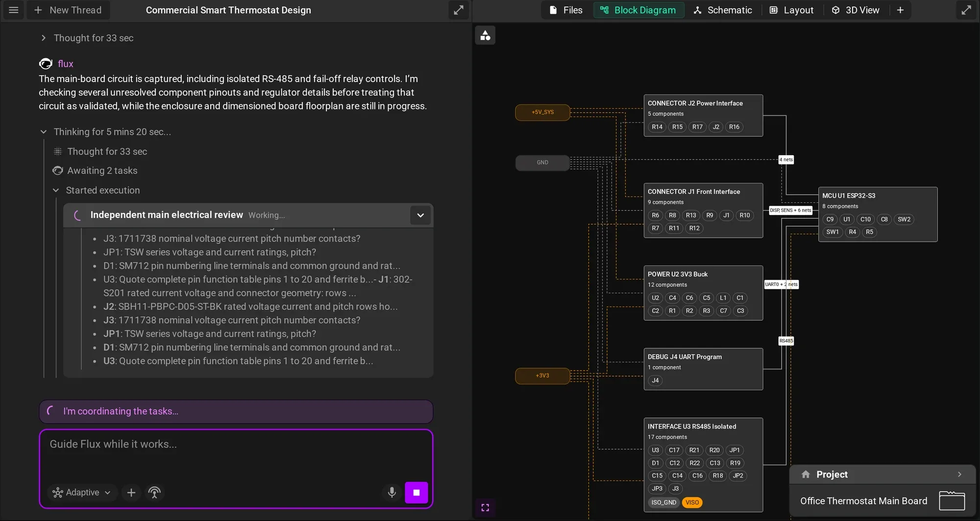Click the L1 component chip
Image resolution: width=980 pixels, height=521 pixels.
[x=723, y=298]
